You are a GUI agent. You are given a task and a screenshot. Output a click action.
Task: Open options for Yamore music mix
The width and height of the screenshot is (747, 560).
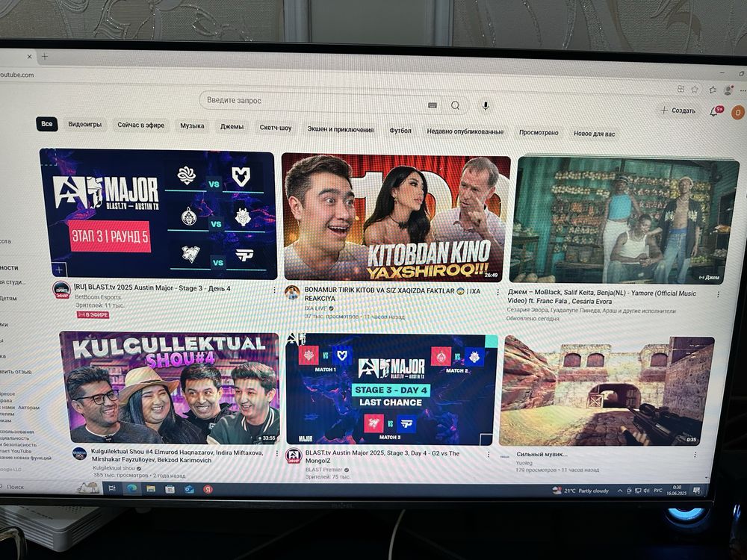tap(719, 295)
